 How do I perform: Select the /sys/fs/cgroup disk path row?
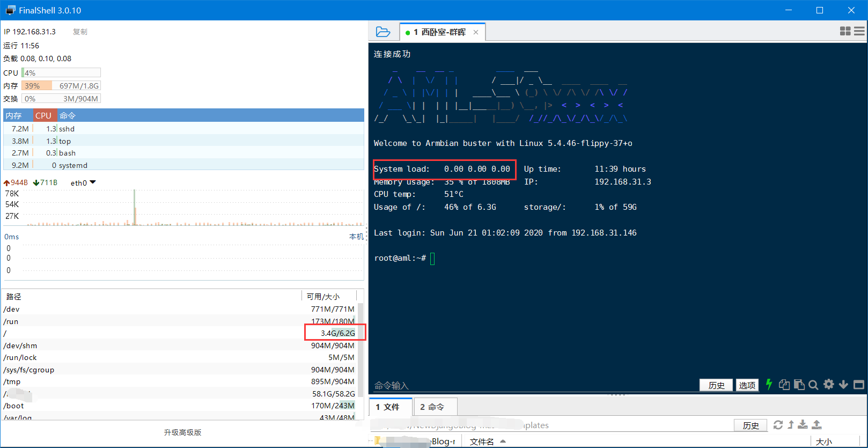click(179, 370)
